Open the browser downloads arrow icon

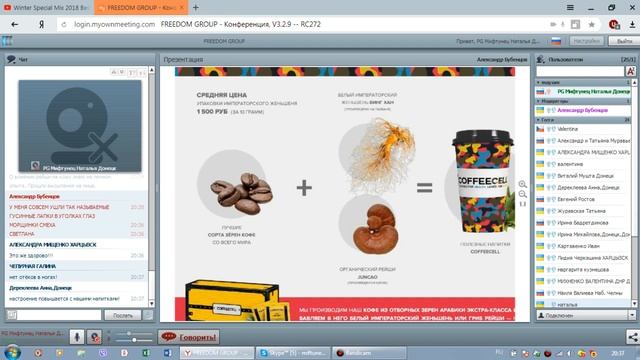(x=632, y=24)
